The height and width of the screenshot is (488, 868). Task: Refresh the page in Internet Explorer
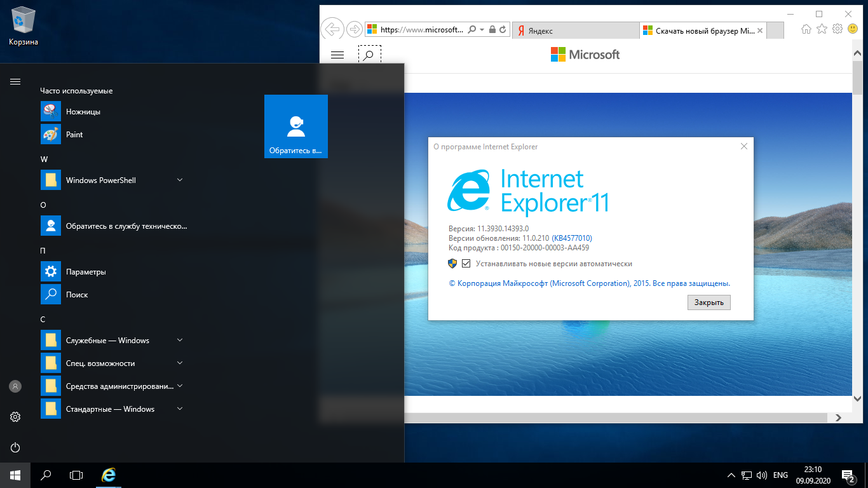pyautogui.click(x=503, y=29)
